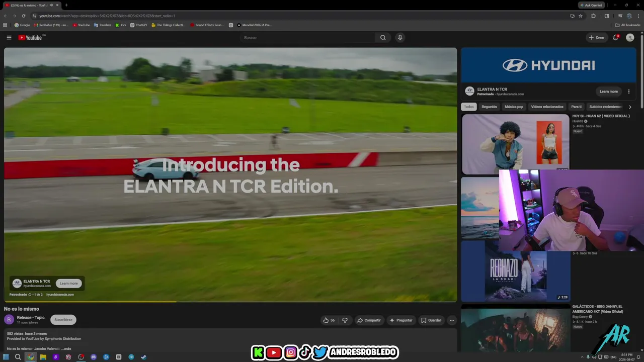This screenshot has width=644, height=362.
Task: Open Discord from the taskbar
Action: (94, 357)
